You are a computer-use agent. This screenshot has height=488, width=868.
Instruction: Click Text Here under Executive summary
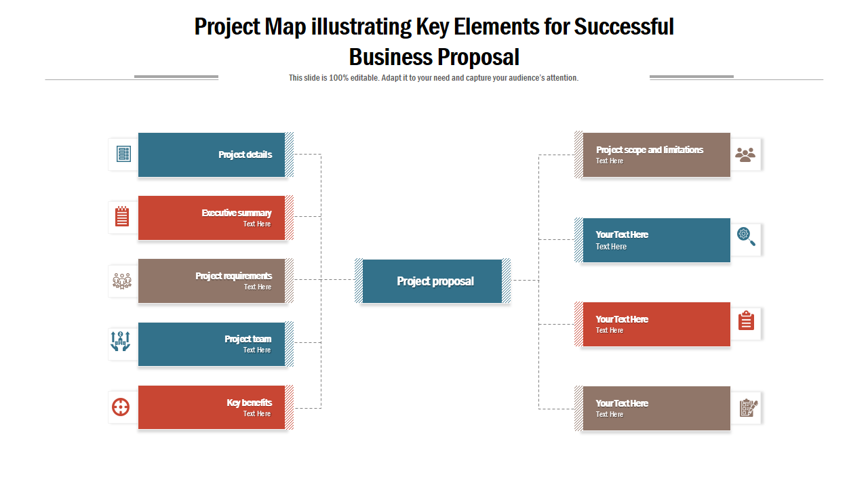257,224
